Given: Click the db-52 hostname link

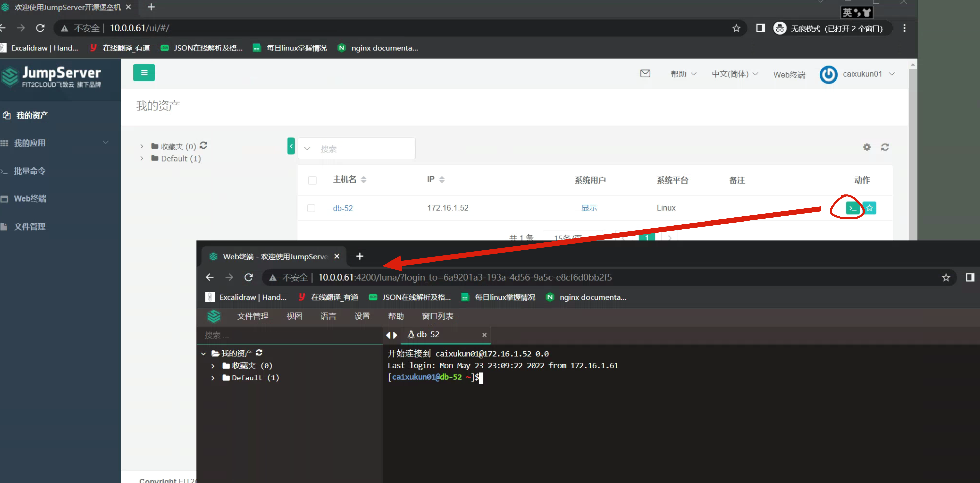Looking at the screenshot, I should tap(343, 208).
